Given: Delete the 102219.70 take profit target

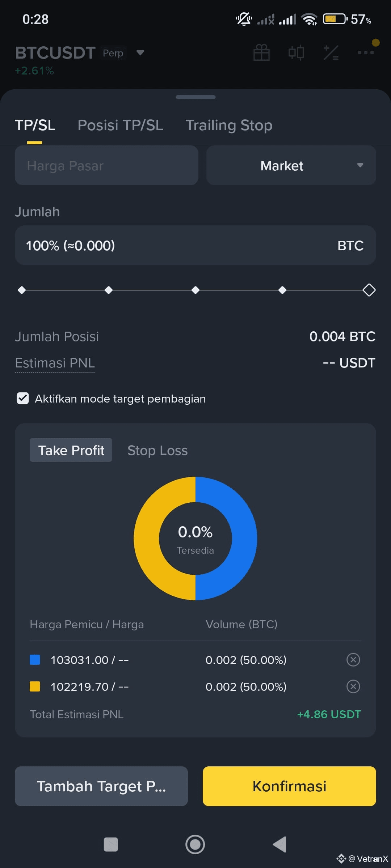Looking at the screenshot, I should point(353,686).
